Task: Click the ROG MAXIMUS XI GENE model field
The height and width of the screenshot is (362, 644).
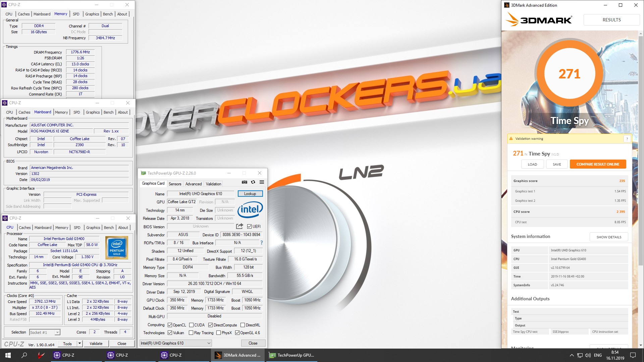Action: 61,131
